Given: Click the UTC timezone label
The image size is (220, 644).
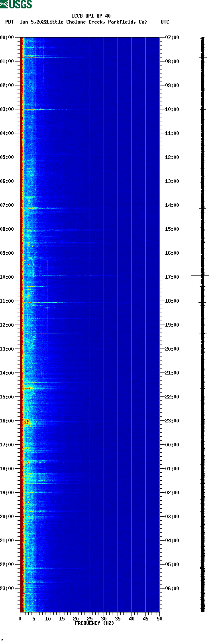Looking at the screenshot, I should tap(165, 22).
